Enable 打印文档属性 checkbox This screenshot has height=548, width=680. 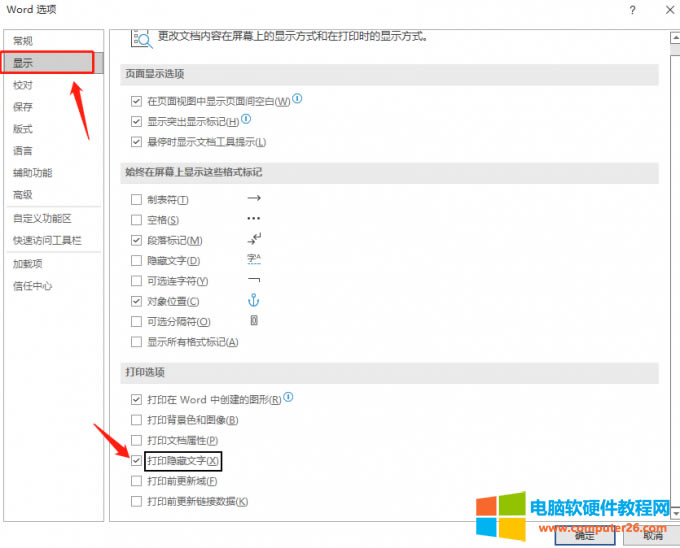pyautogui.click(x=136, y=440)
